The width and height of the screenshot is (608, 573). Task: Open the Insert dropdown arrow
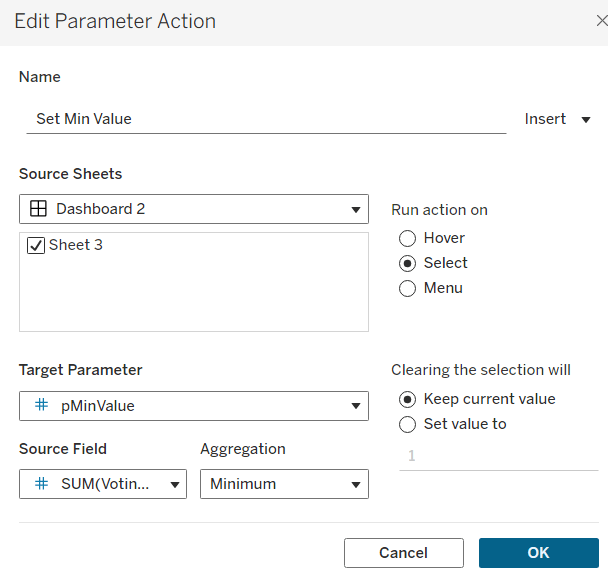587,119
